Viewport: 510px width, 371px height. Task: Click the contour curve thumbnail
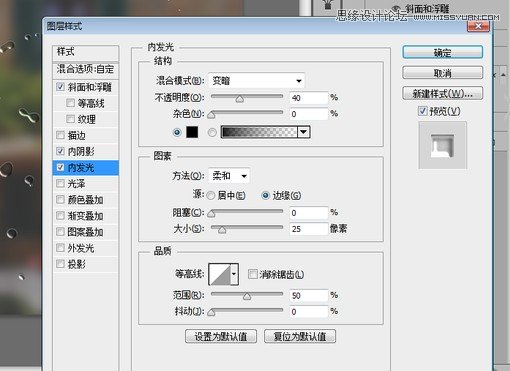220,274
